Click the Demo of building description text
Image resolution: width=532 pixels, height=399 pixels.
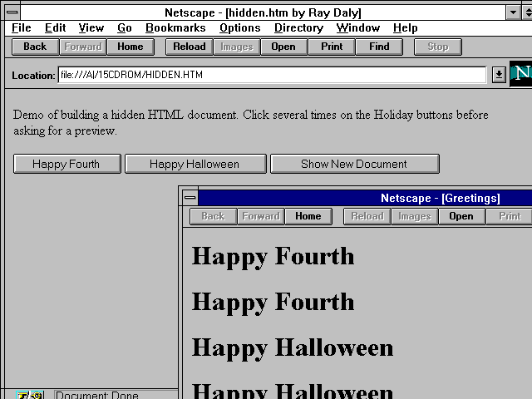point(250,122)
